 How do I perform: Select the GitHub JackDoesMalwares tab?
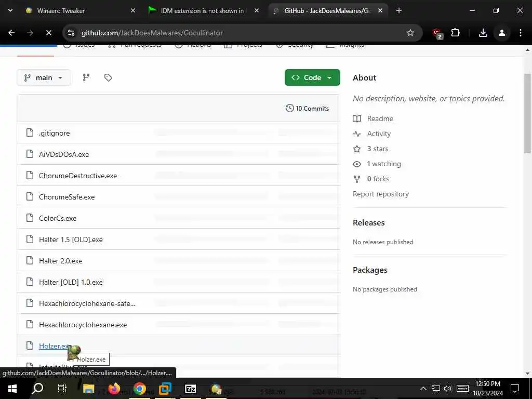click(x=327, y=10)
